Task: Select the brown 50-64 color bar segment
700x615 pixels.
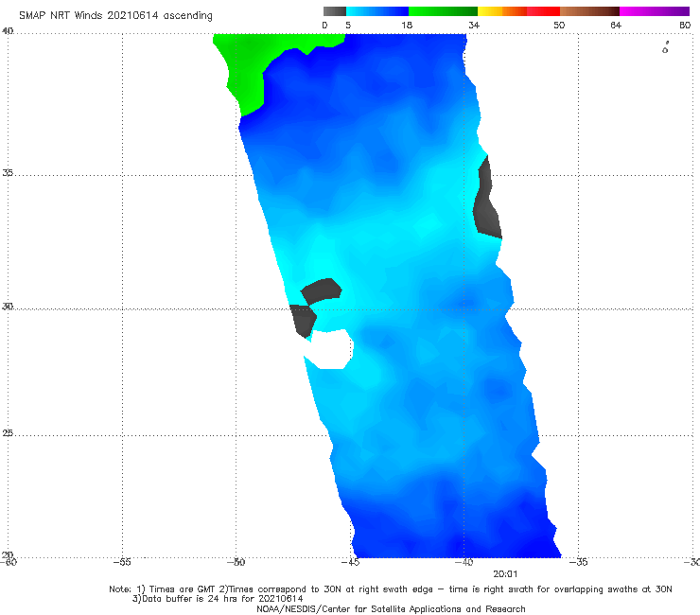Action: tap(589, 11)
